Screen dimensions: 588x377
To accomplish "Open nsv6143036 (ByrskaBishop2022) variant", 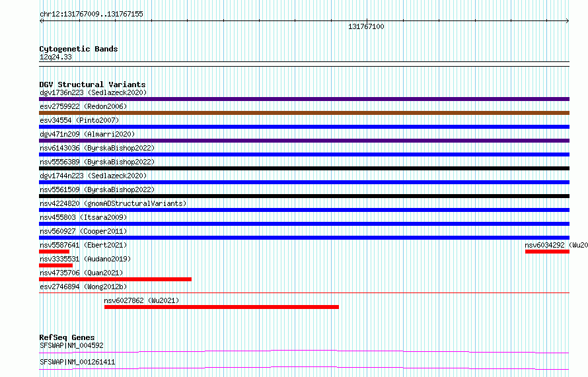I will pyautogui.click(x=97, y=148).
